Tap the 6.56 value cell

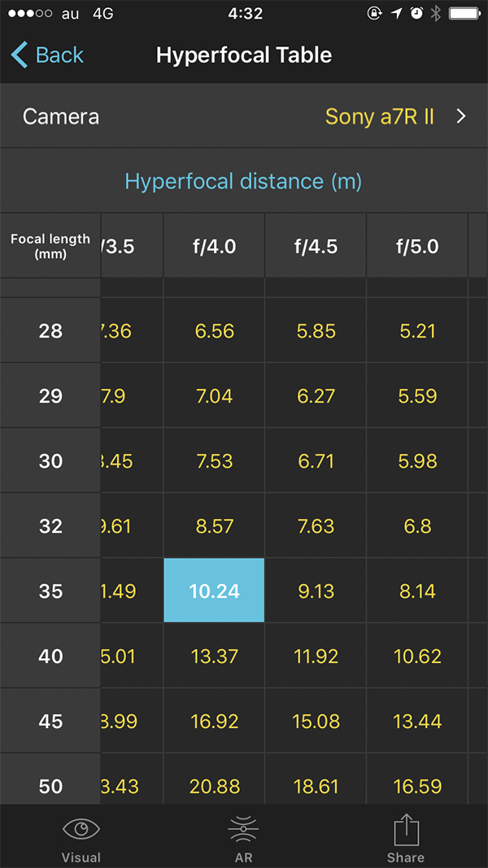tap(214, 330)
